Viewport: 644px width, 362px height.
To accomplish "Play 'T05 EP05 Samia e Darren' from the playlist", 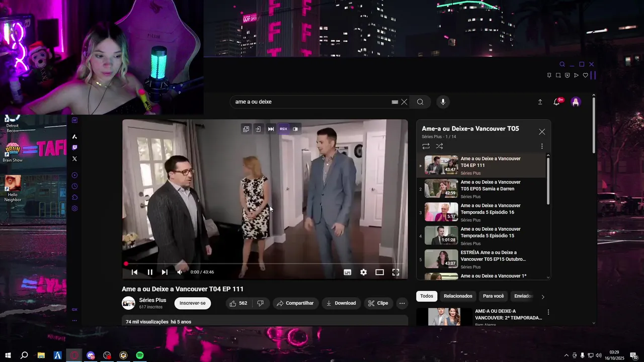I will pyautogui.click(x=481, y=189).
